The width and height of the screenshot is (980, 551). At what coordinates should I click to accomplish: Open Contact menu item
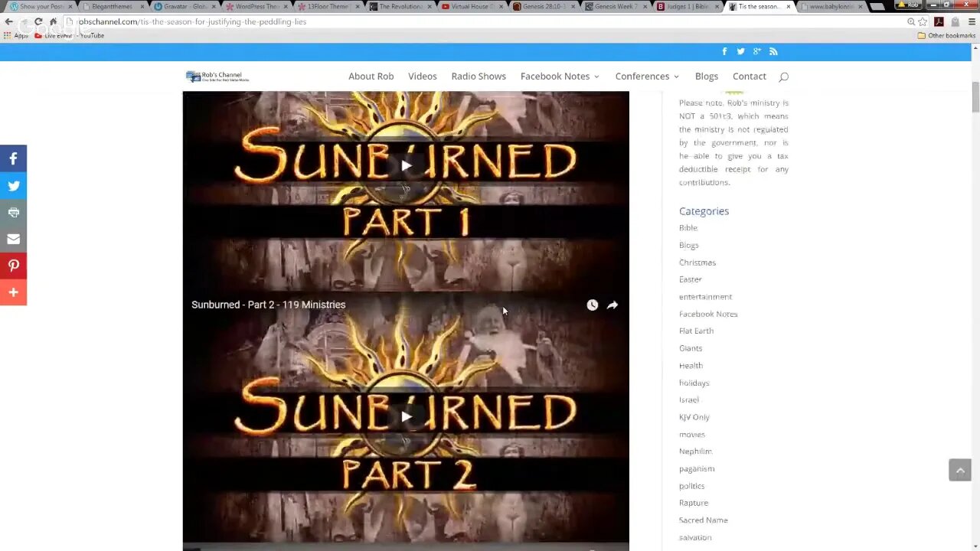point(750,77)
